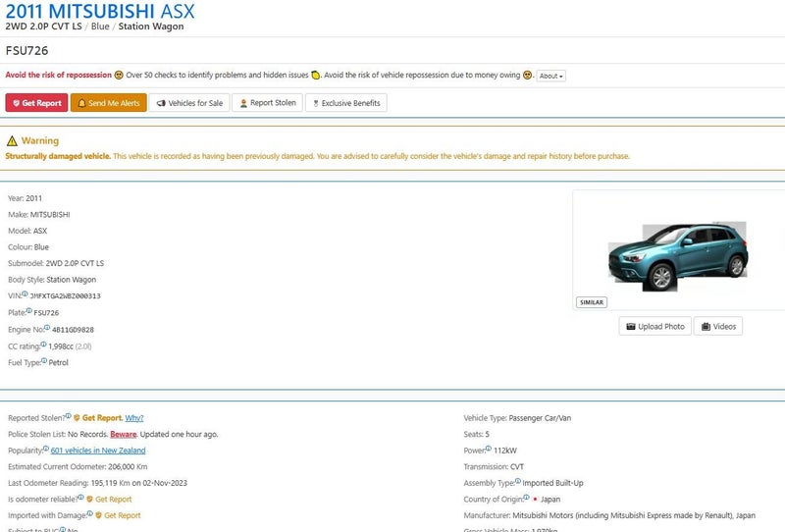Viewport: 785px width, 532px height.
Task: Click the plate heading FSU726
Action: click(27, 51)
